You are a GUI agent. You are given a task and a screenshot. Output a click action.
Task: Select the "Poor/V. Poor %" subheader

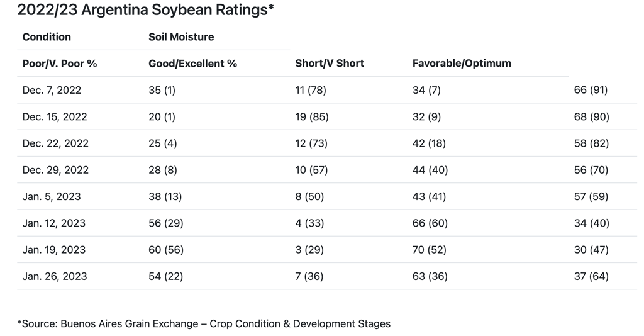click(x=60, y=64)
